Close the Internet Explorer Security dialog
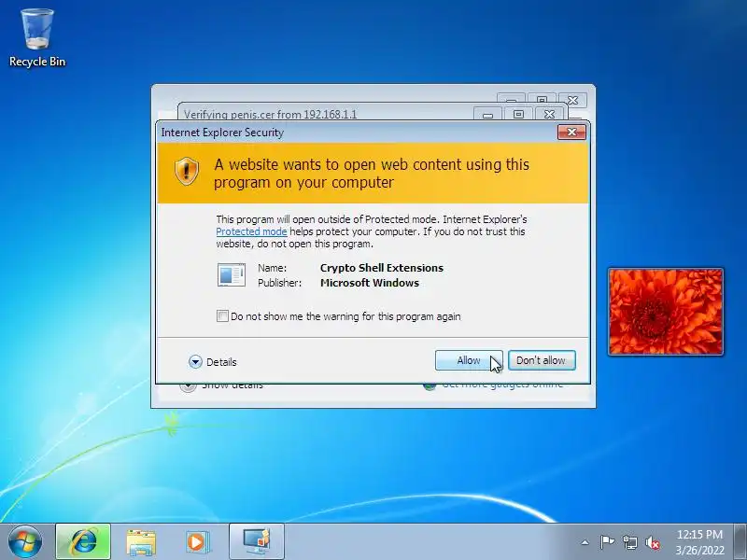The height and width of the screenshot is (560, 747). (x=571, y=132)
